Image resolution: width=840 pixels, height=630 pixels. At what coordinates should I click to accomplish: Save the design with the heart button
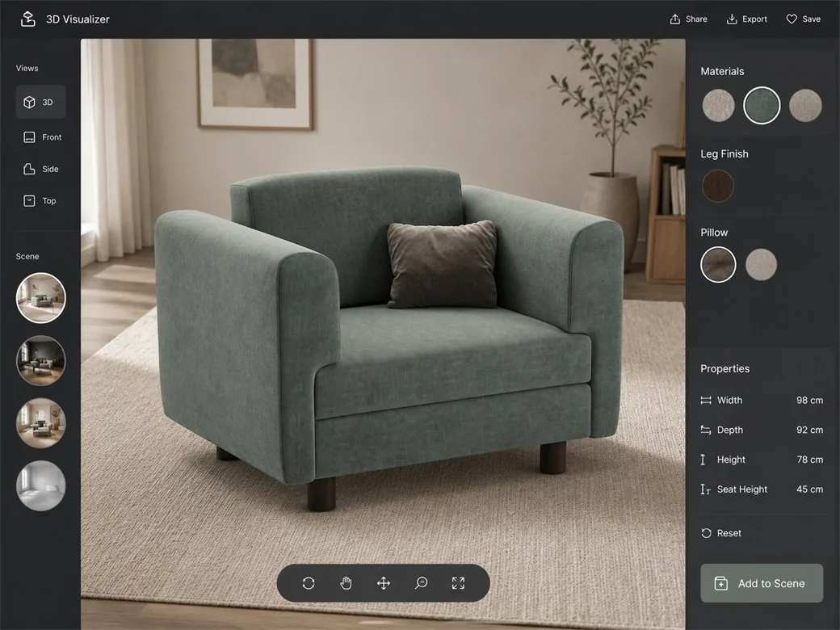click(x=803, y=19)
